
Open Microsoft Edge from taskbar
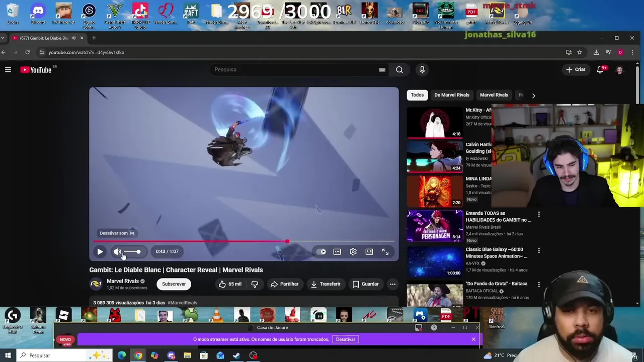pyautogui.click(x=122, y=355)
